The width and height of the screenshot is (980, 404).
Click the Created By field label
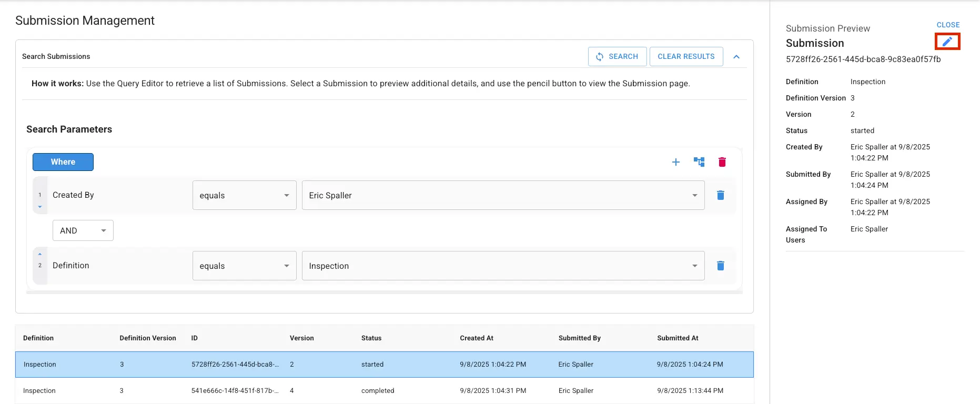73,195
